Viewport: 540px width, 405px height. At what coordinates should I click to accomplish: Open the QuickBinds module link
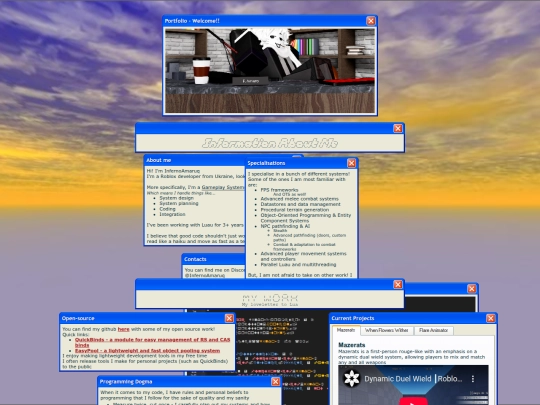[x=153, y=342]
